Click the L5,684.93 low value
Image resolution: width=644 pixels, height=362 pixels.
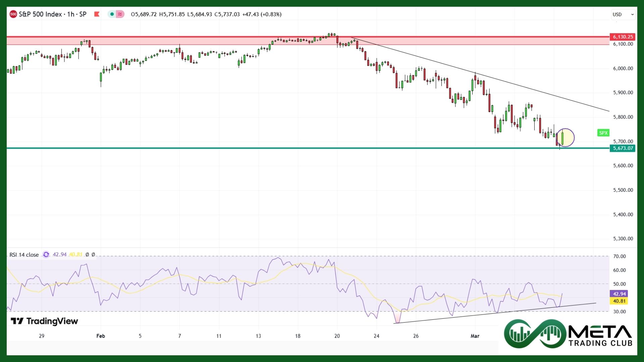200,14
